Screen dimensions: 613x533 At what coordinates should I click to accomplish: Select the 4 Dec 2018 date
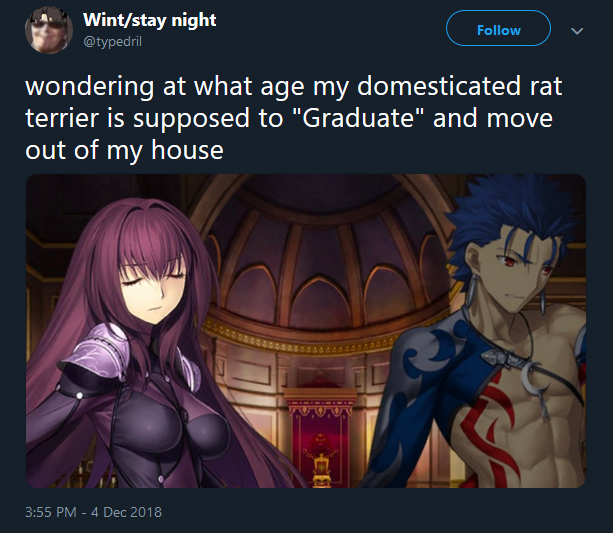[126, 512]
